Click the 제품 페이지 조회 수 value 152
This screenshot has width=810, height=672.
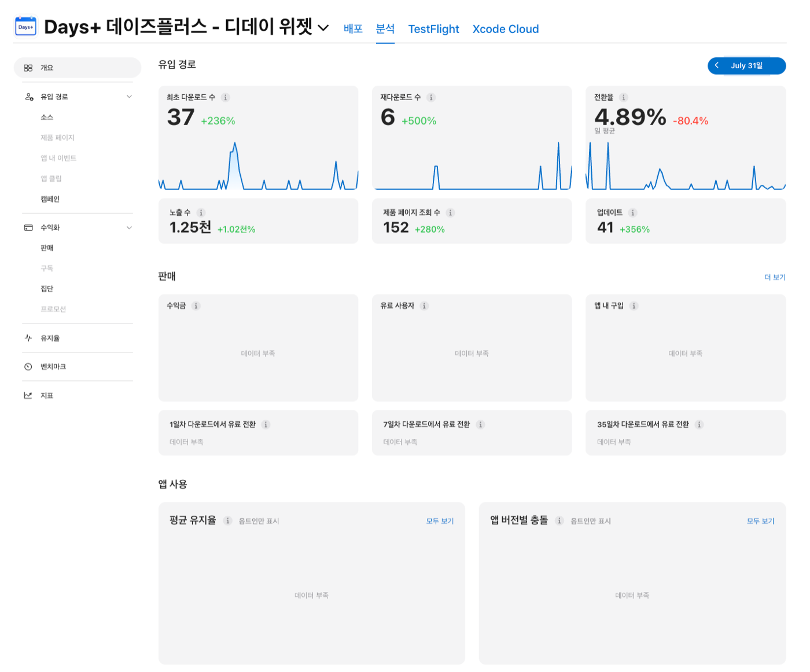click(x=396, y=227)
